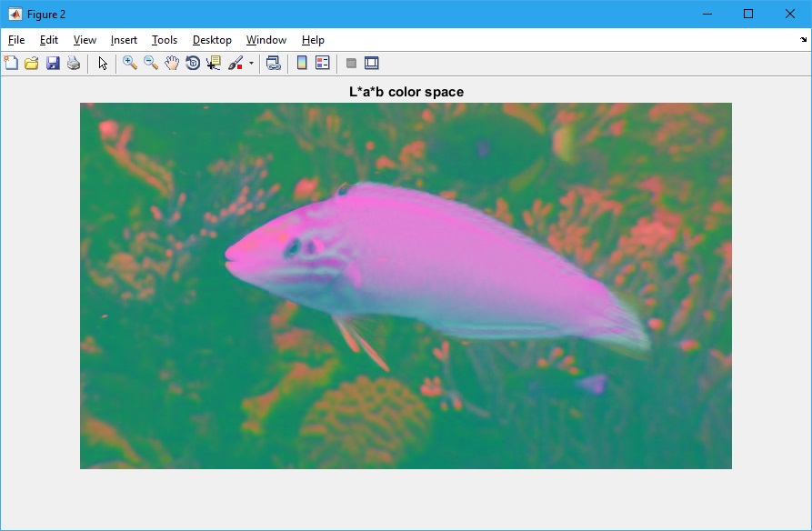This screenshot has width=812, height=531.
Task: Activate the Rotate 3D tool
Action: click(193, 63)
